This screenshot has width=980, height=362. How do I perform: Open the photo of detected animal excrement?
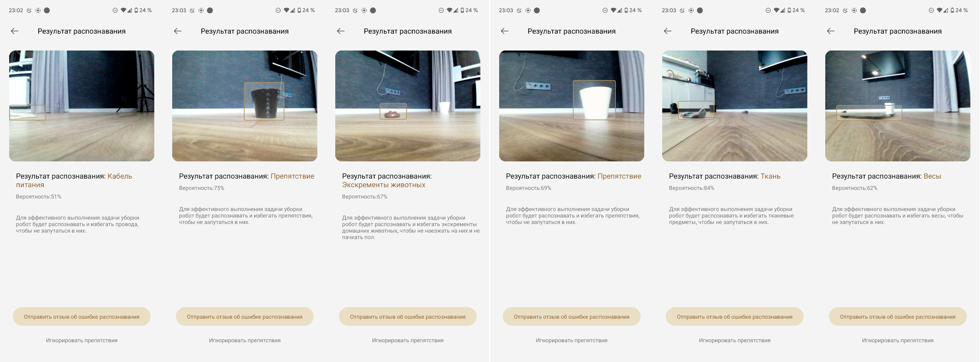408,106
